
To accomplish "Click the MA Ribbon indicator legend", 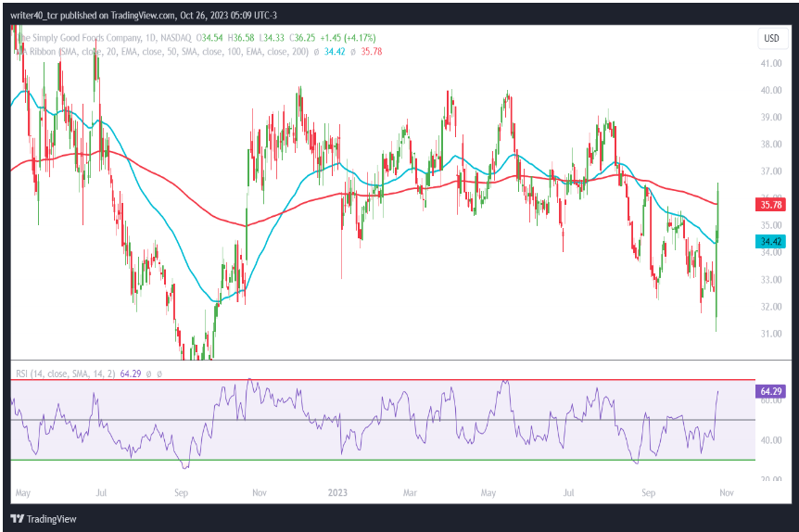I will [x=162, y=52].
